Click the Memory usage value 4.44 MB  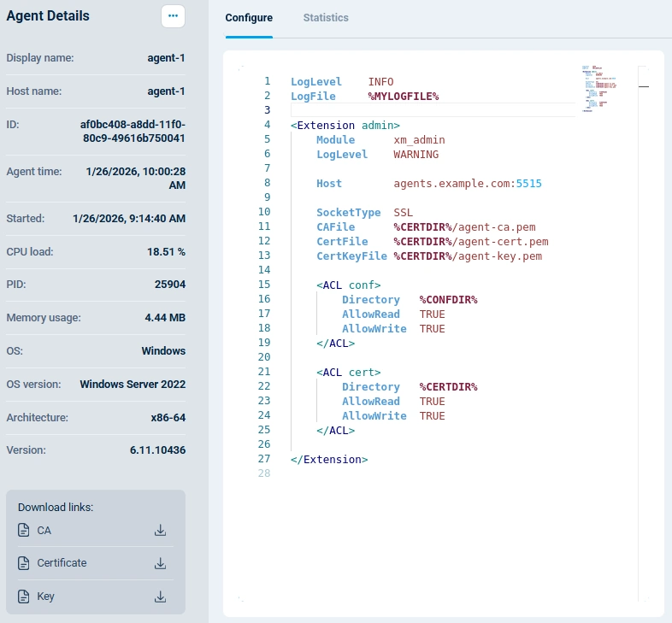coord(165,318)
